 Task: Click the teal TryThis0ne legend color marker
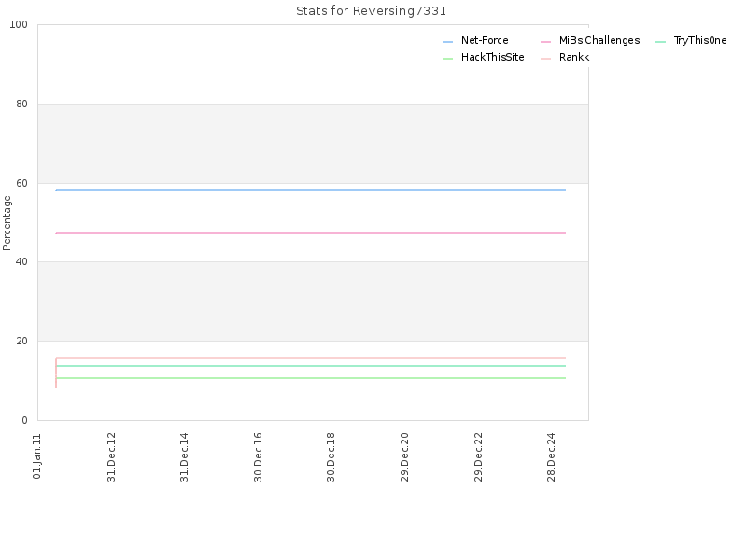pos(661,42)
